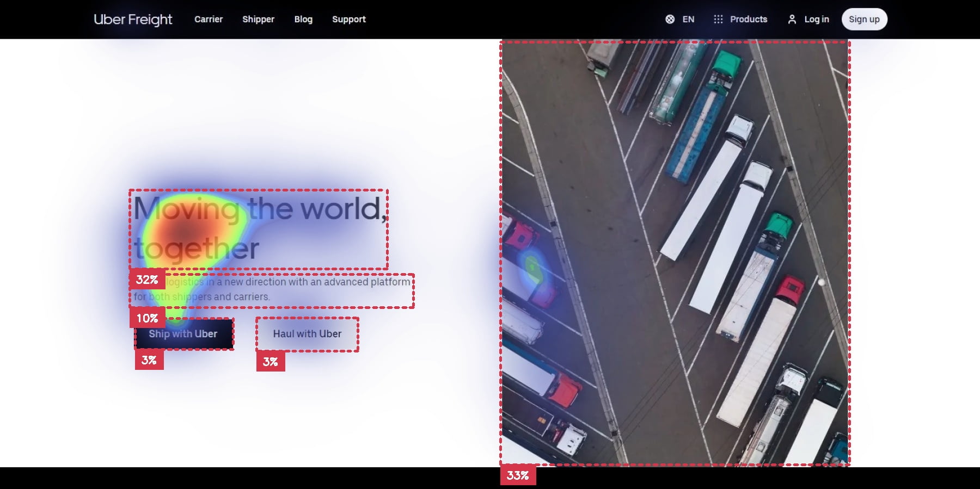980x489 pixels.
Task: Open the Shipper menu item
Action: 258,20
